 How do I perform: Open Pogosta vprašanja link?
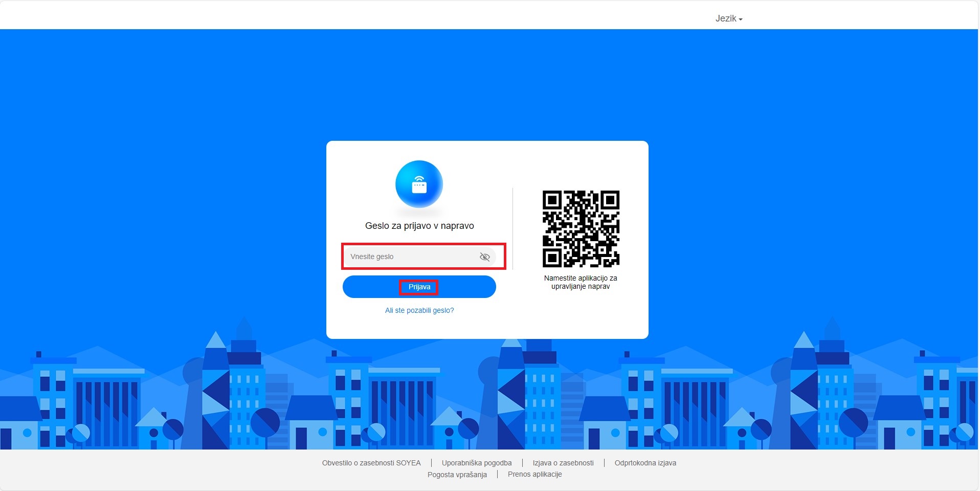point(457,475)
